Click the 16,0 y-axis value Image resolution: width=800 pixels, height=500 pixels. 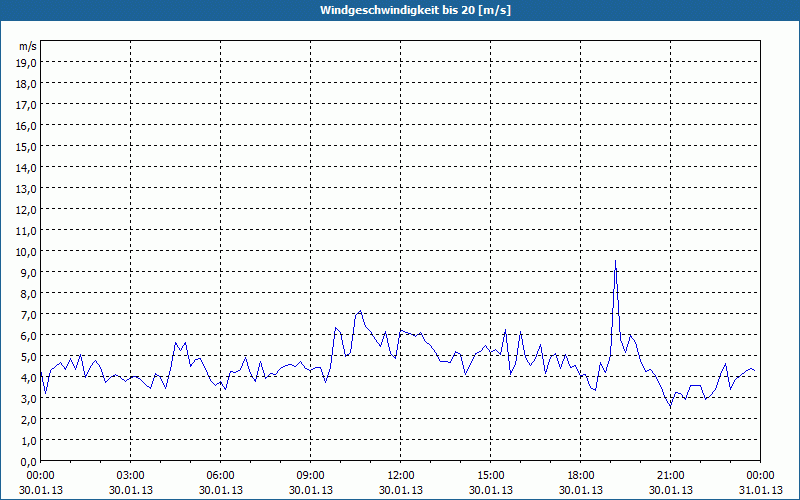pos(27,126)
